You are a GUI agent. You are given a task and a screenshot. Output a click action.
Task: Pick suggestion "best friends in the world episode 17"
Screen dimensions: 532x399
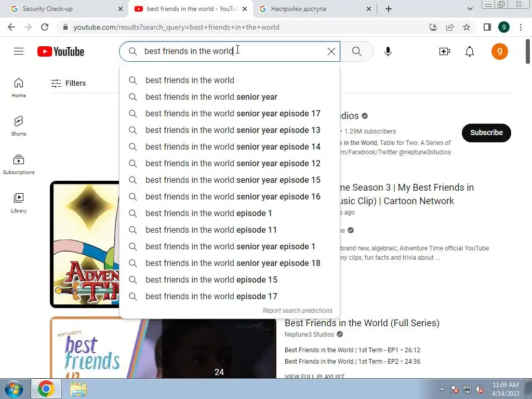(230, 296)
